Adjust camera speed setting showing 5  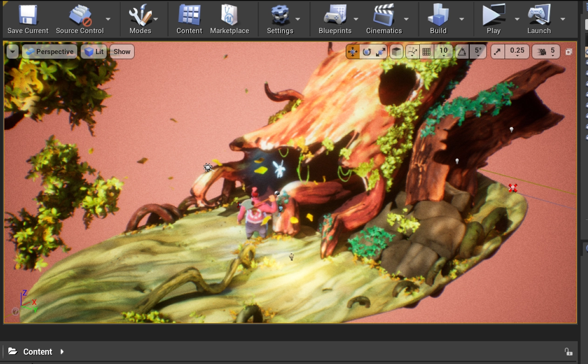pyautogui.click(x=547, y=52)
